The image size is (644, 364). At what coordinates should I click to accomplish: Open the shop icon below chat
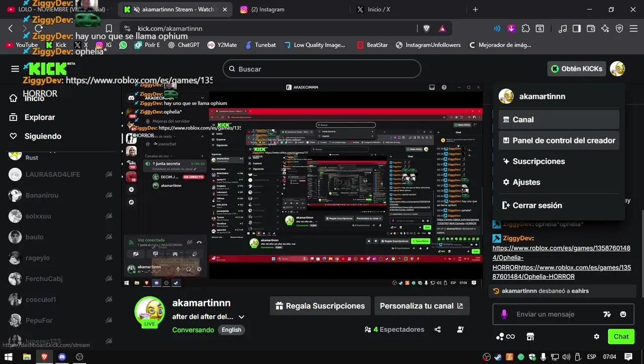coord(530,337)
